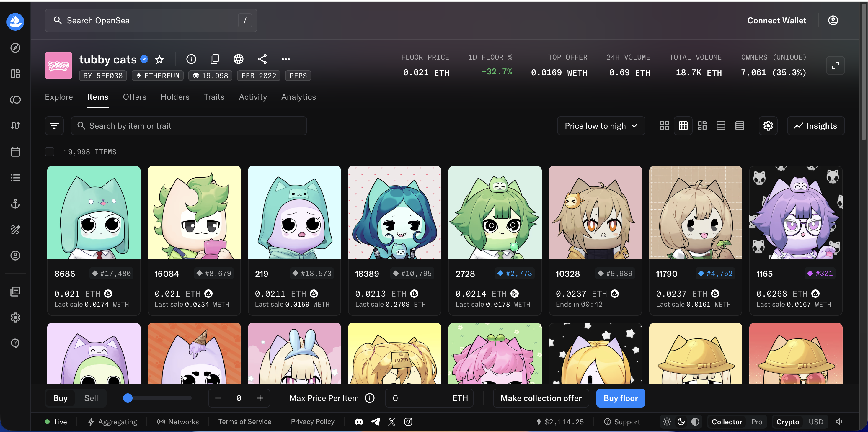This screenshot has width=868, height=432.
Task: Open the X social link icon
Action: pos(391,422)
